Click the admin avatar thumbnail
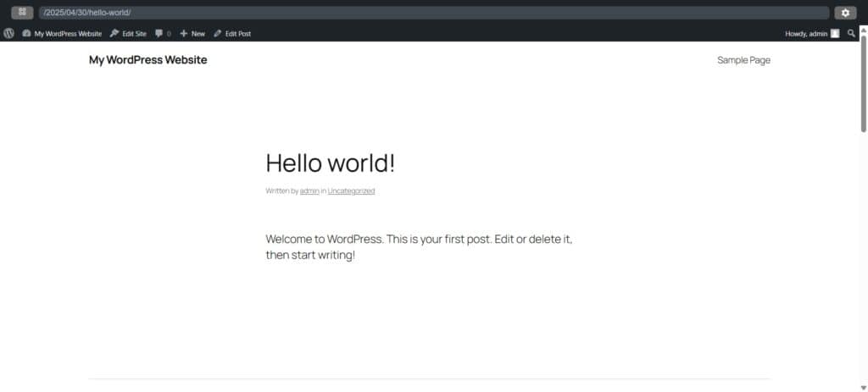Image resolution: width=868 pixels, height=392 pixels. coord(835,33)
